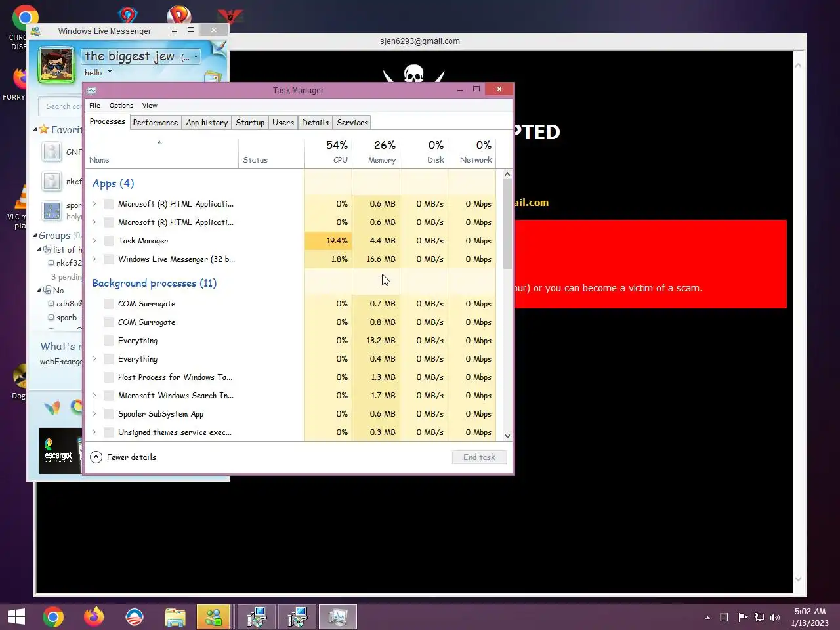Click the Doge desktop icon
Screen dimensions: 840x630
tap(20, 377)
